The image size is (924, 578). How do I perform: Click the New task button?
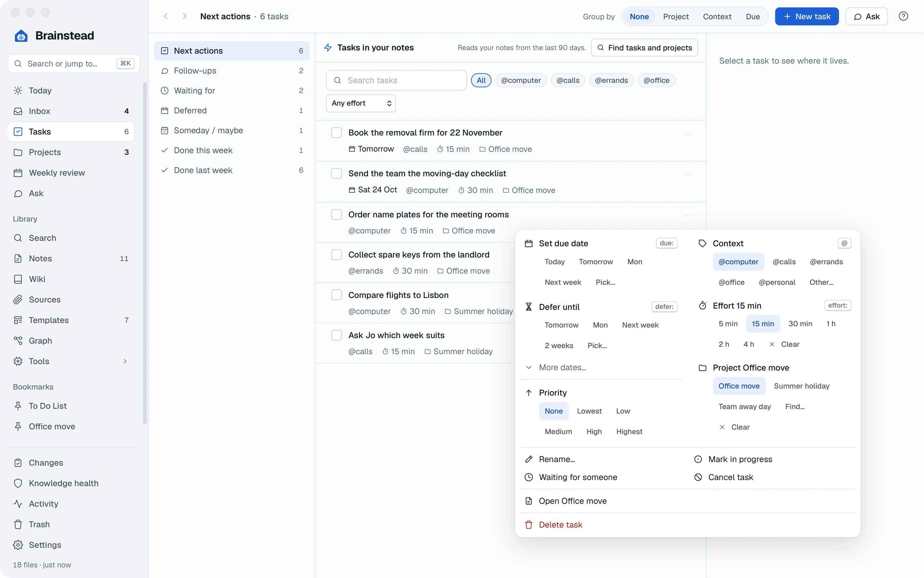point(806,16)
